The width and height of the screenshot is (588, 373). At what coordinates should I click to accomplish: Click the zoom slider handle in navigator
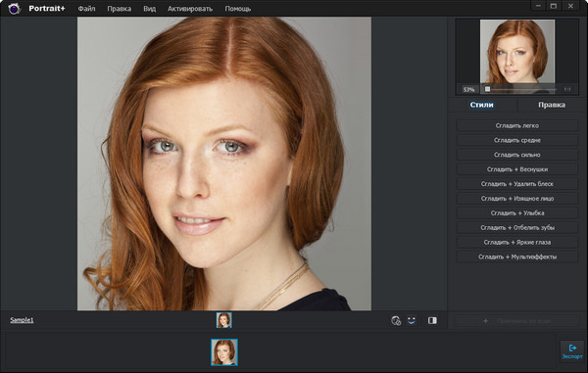tap(487, 89)
